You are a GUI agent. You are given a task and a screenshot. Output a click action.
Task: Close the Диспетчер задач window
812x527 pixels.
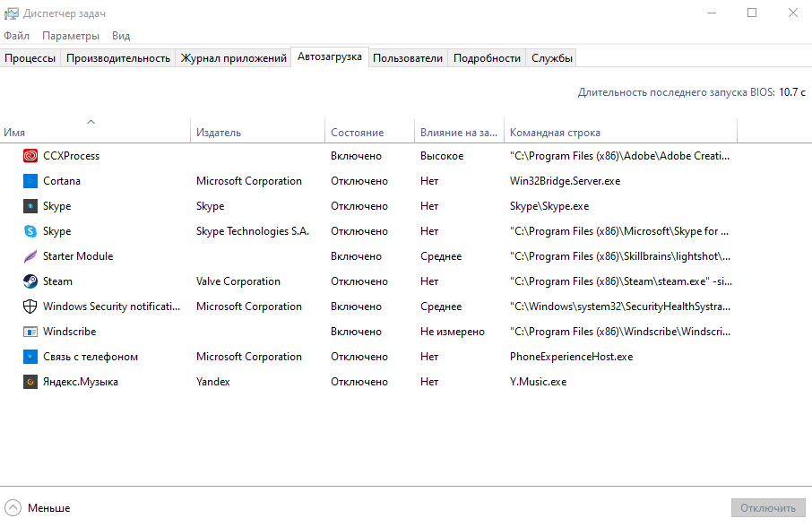[x=793, y=13]
